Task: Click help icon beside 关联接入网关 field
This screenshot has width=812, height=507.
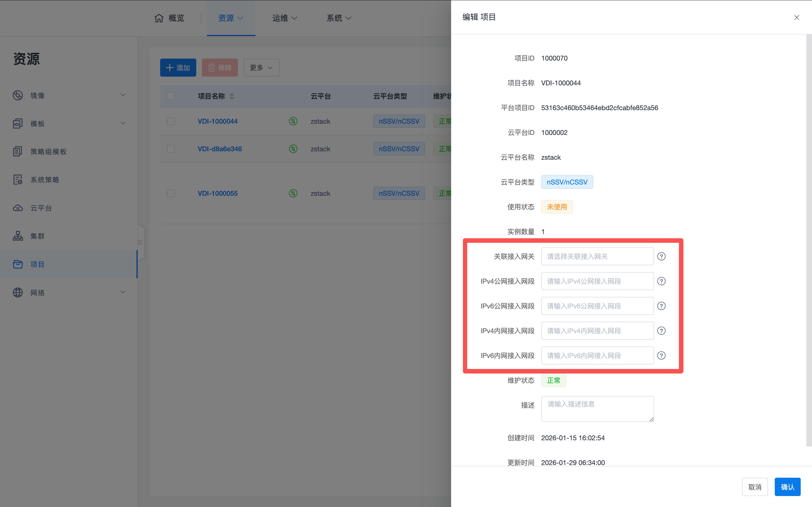Action: pyautogui.click(x=661, y=257)
